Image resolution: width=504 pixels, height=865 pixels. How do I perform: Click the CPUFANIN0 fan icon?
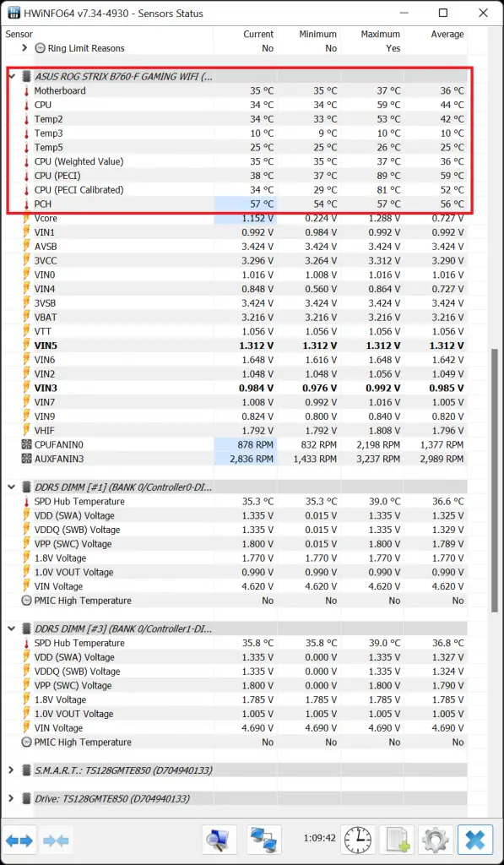click(x=26, y=444)
